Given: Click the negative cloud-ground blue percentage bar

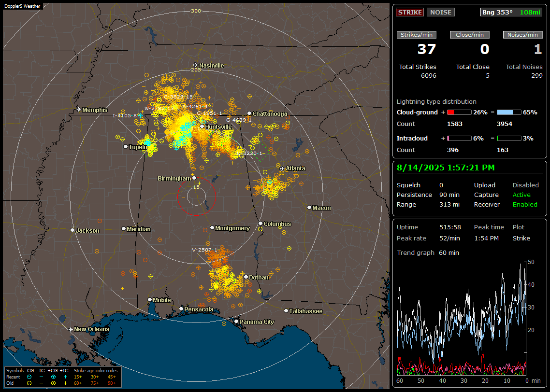Looking at the screenshot, I should pos(509,112).
